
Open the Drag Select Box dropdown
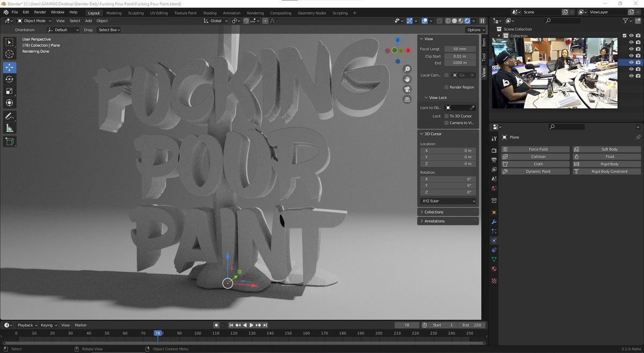click(x=108, y=30)
